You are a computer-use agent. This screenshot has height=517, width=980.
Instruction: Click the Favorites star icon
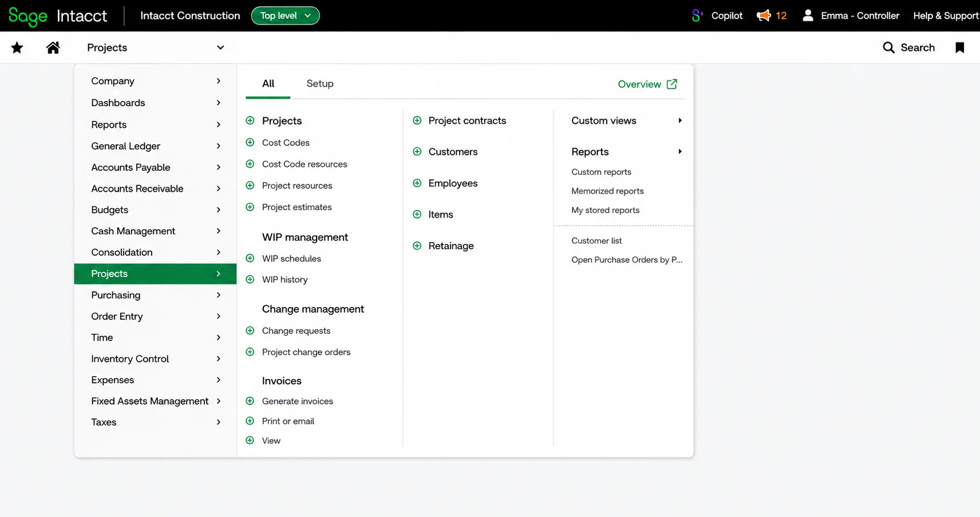17,48
